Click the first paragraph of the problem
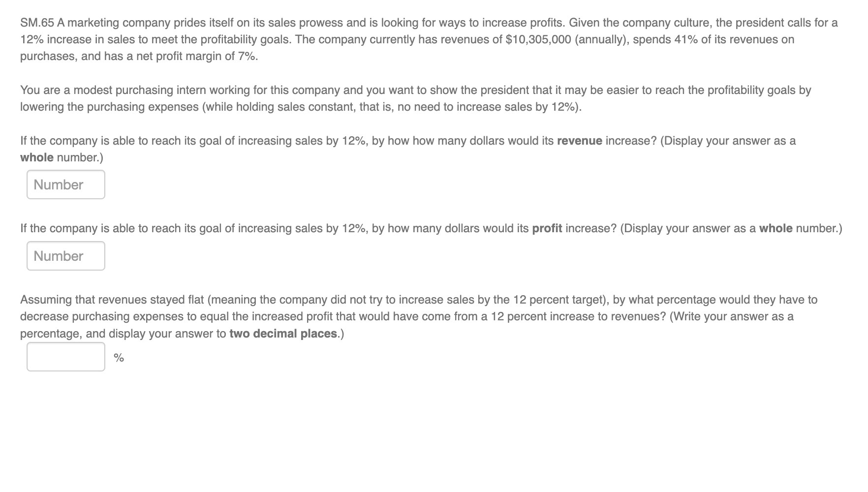Image resolution: width=868 pixels, height=492 pixels. tap(344, 39)
